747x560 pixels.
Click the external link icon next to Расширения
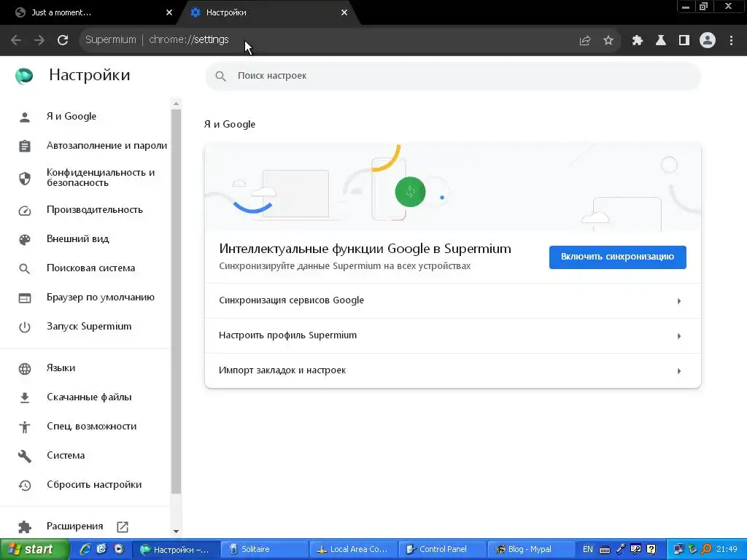[x=123, y=526]
